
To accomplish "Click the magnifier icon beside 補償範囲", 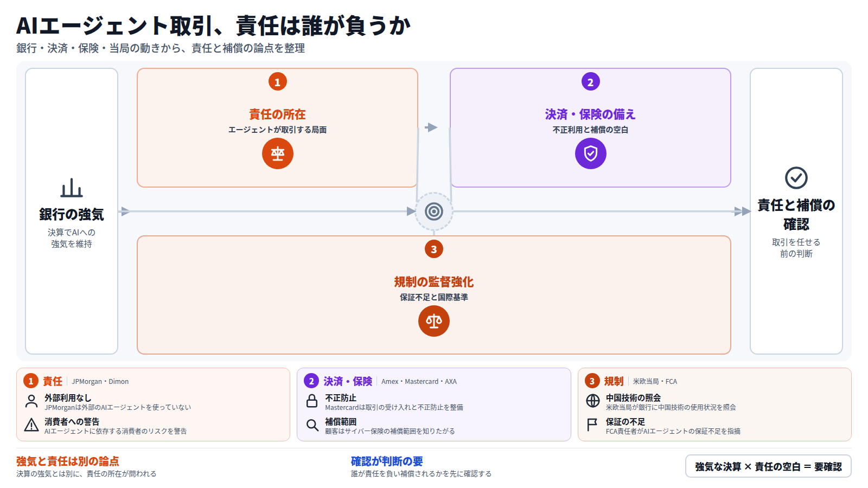I will click(312, 425).
